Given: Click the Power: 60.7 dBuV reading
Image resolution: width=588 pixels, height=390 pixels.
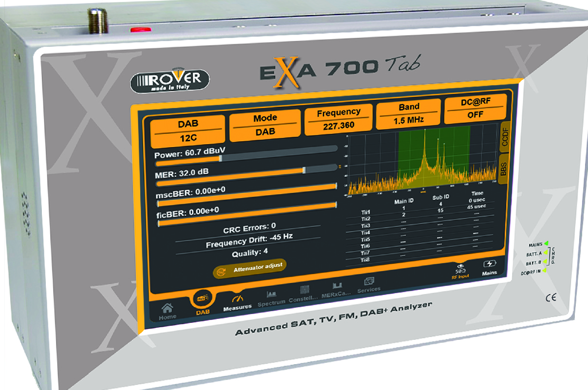Looking at the screenshot, I should click(x=190, y=151).
